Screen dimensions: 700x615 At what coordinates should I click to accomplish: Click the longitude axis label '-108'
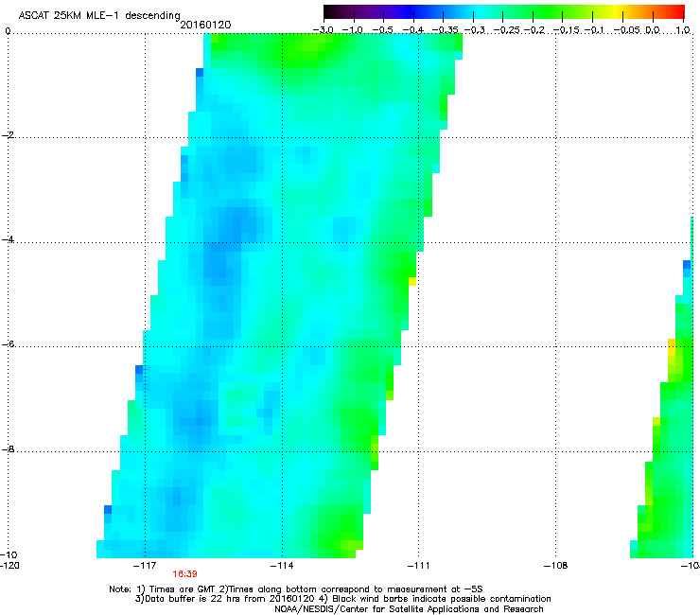[555, 566]
